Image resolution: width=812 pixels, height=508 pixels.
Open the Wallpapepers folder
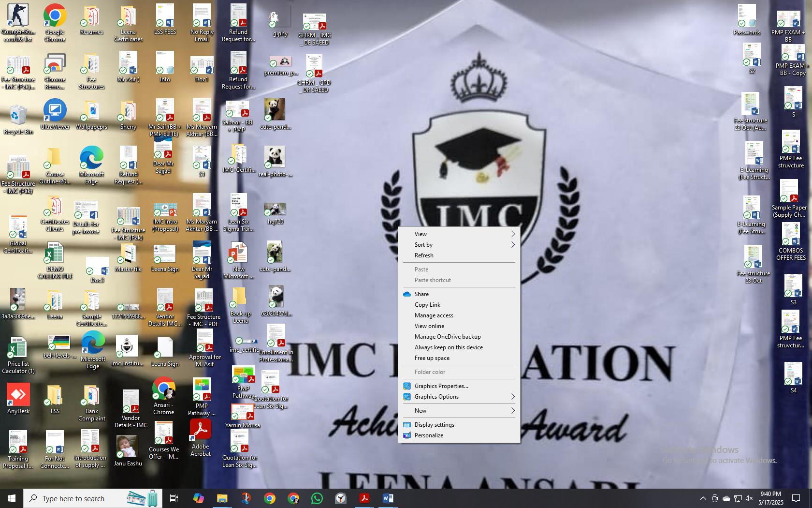pos(91,115)
